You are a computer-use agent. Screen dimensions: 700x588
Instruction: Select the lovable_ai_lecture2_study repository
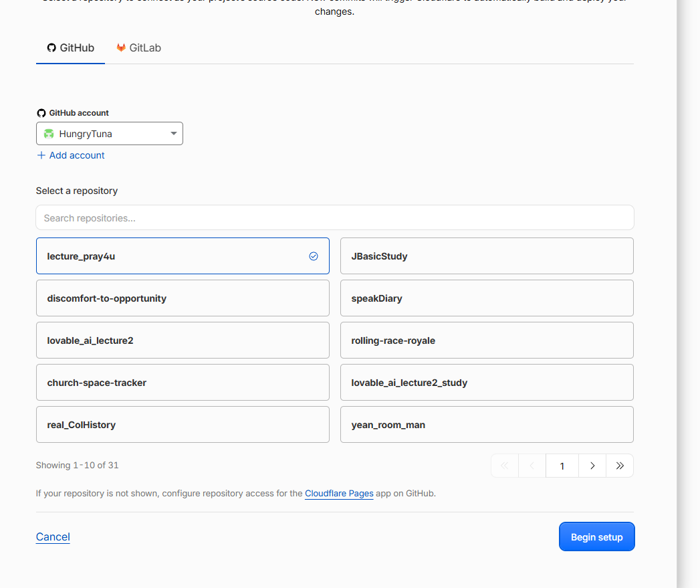[x=487, y=383]
